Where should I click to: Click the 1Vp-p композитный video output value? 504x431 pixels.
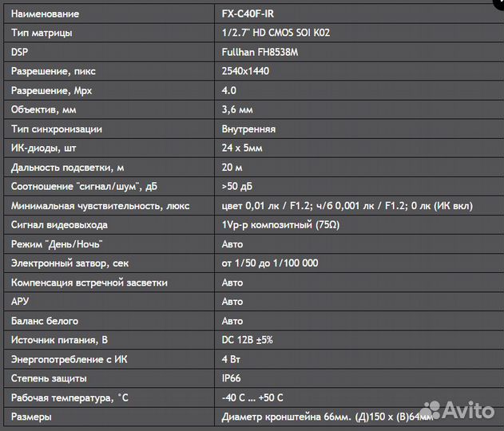[280, 225]
